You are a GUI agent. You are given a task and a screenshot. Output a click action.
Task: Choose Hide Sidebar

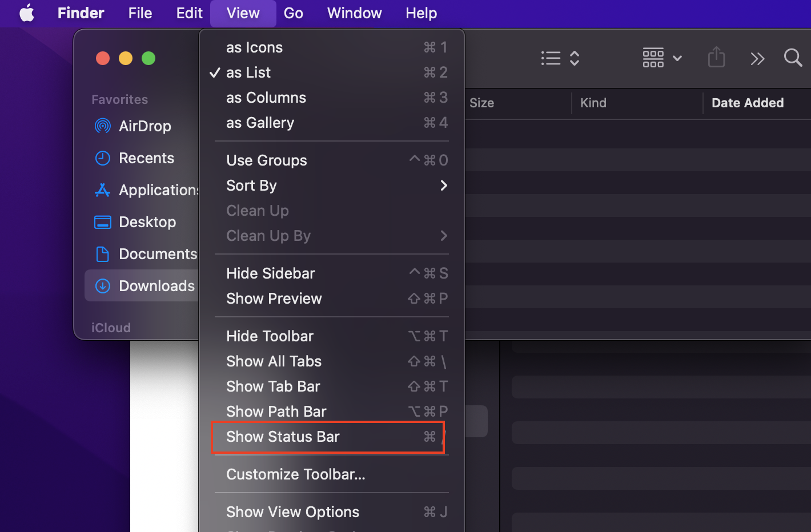331,273
